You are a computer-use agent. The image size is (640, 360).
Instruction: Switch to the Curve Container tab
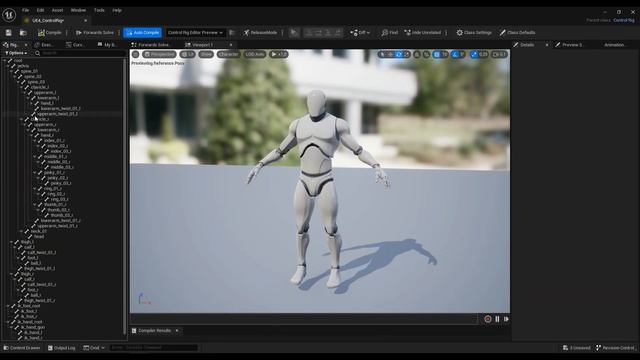click(76, 45)
